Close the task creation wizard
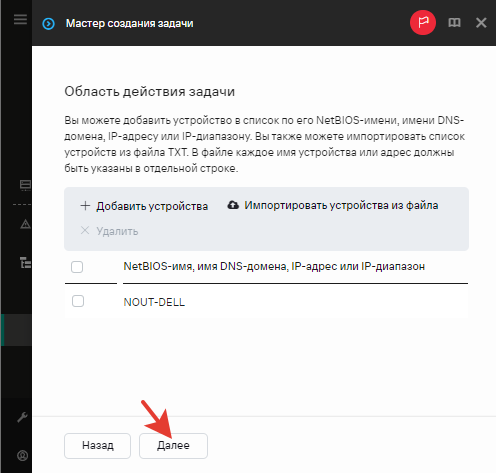The image size is (496, 473). coord(481,23)
